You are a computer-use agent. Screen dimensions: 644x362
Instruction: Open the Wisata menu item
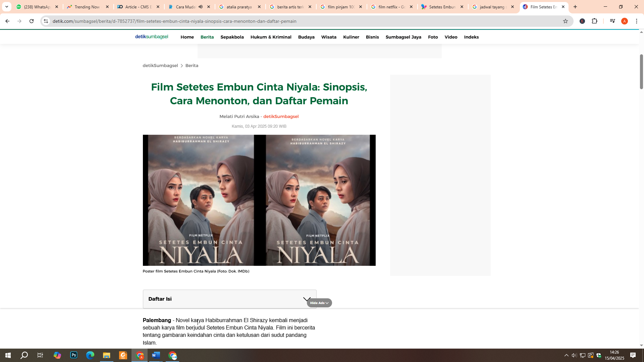click(x=329, y=37)
